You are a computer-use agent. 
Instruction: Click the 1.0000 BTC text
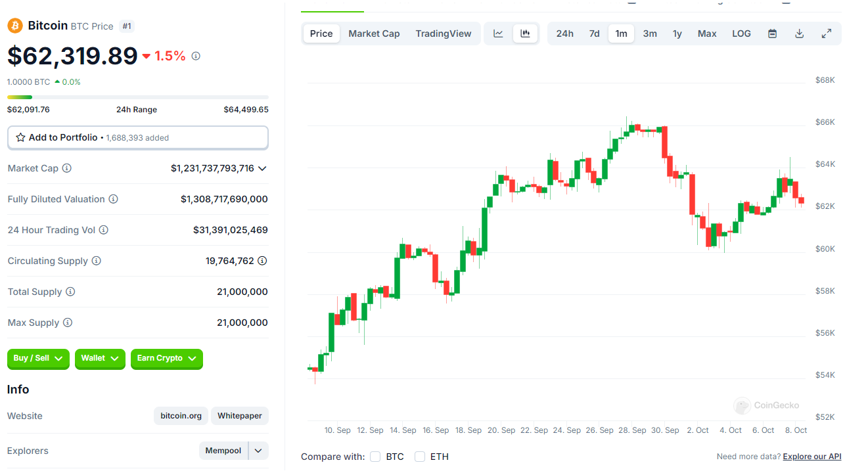(x=28, y=82)
